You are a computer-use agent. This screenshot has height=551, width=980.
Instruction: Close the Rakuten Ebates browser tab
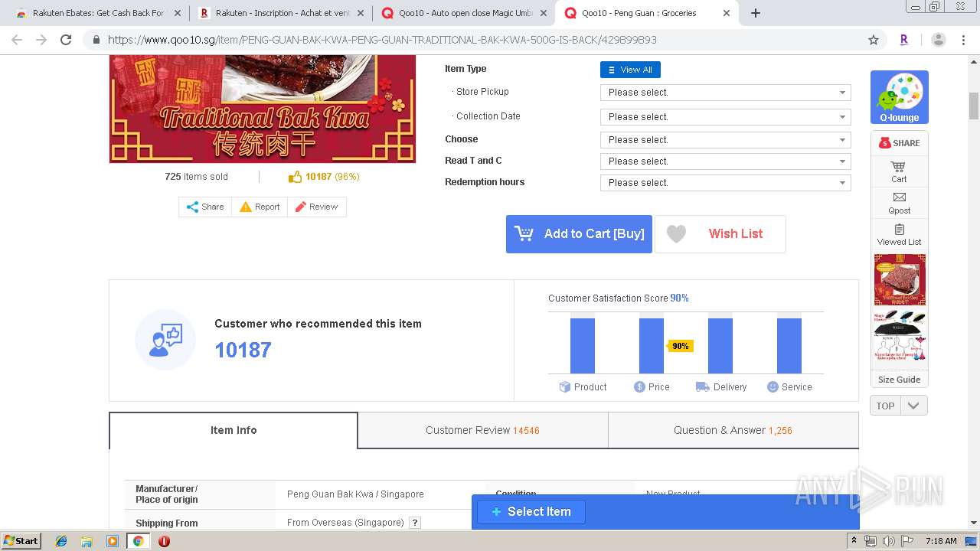click(x=178, y=13)
